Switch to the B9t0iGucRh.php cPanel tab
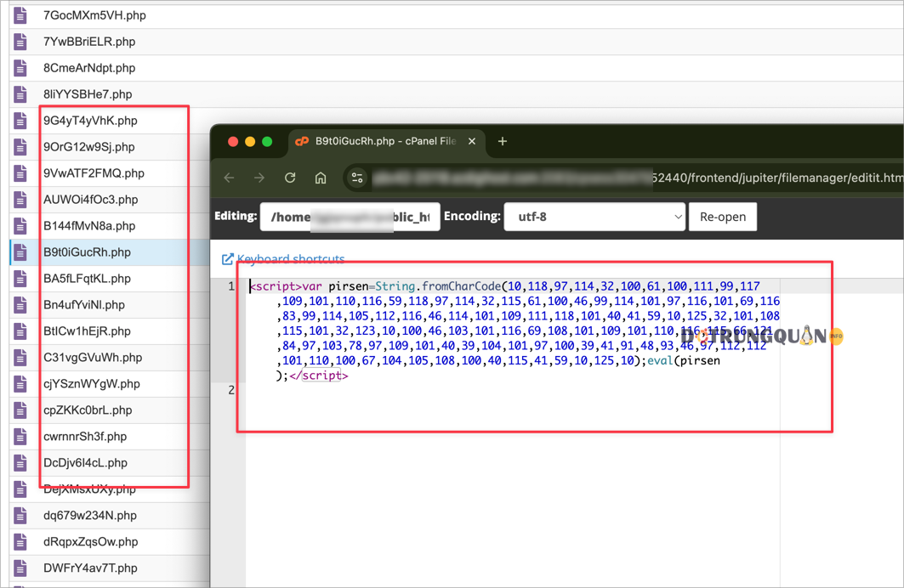This screenshot has height=588, width=904. pos(386,141)
